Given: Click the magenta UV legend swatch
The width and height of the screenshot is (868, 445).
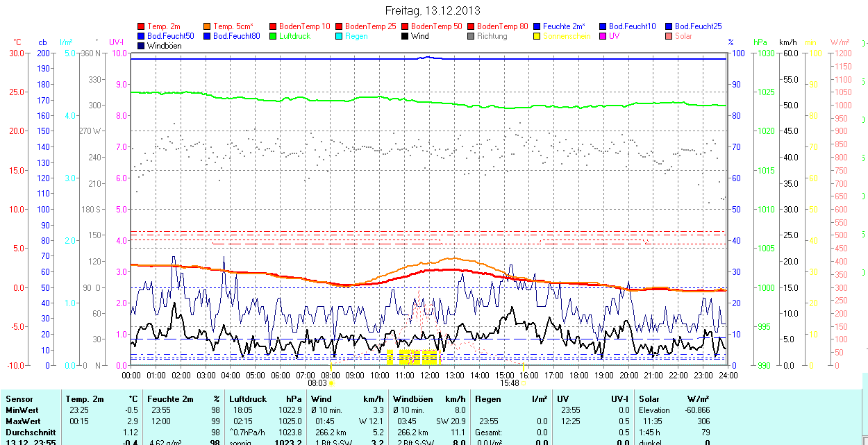Looking at the screenshot, I should [602, 36].
